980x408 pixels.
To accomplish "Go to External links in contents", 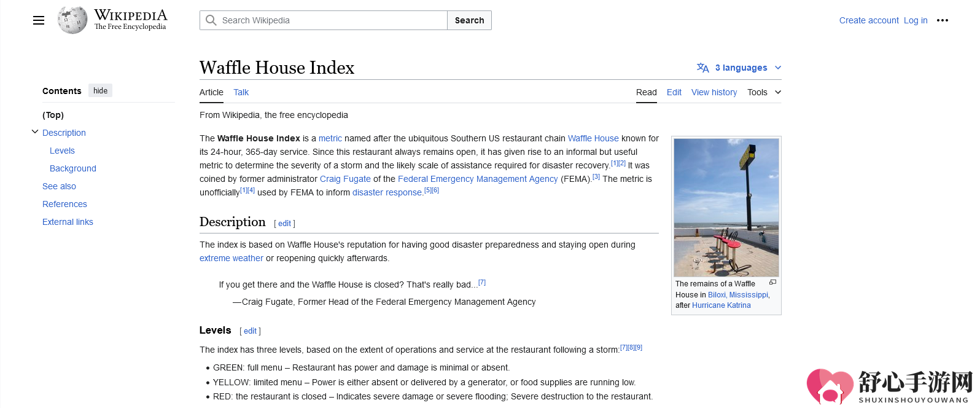I will click(x=68, y=222).
